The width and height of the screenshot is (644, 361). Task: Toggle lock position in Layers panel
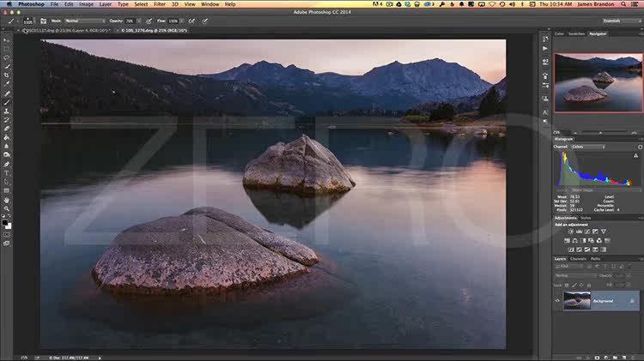pyautogui.click(x=581, y=285)
